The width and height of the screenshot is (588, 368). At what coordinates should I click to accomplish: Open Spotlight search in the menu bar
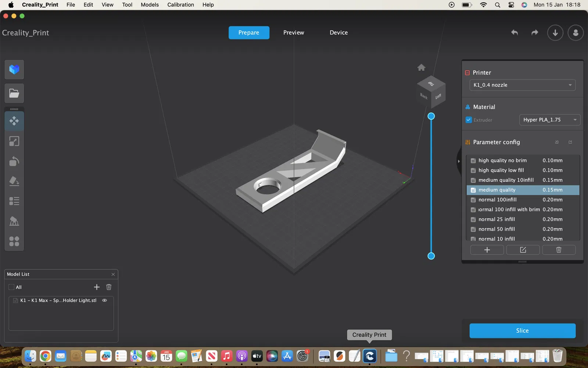[x=498, y=5]
